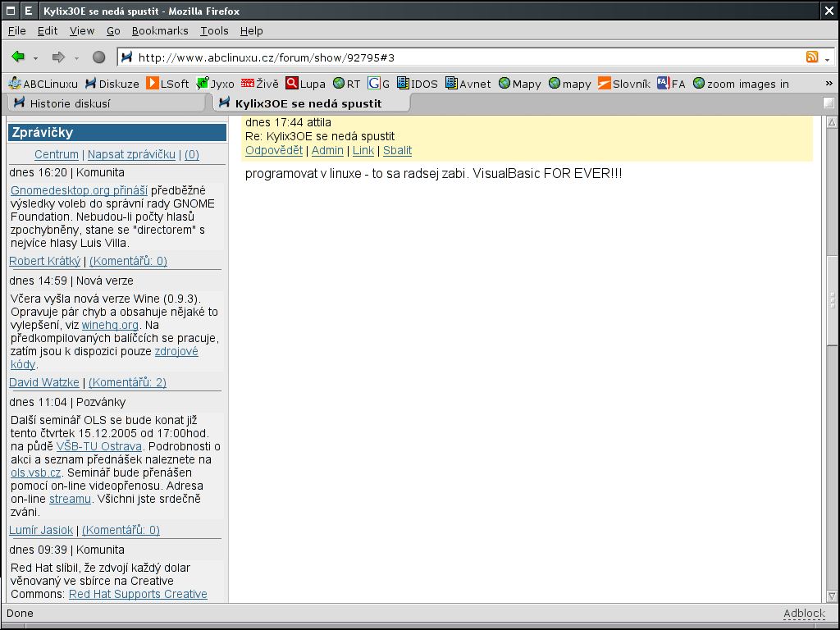Open the Back history dropdown arrow
The width and height of the screenshot is (840, 630).
[35, 58]
